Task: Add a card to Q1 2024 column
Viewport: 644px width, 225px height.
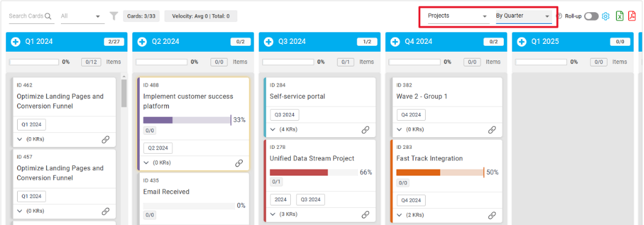Action: pyautogui.click(x=15, y=41)
